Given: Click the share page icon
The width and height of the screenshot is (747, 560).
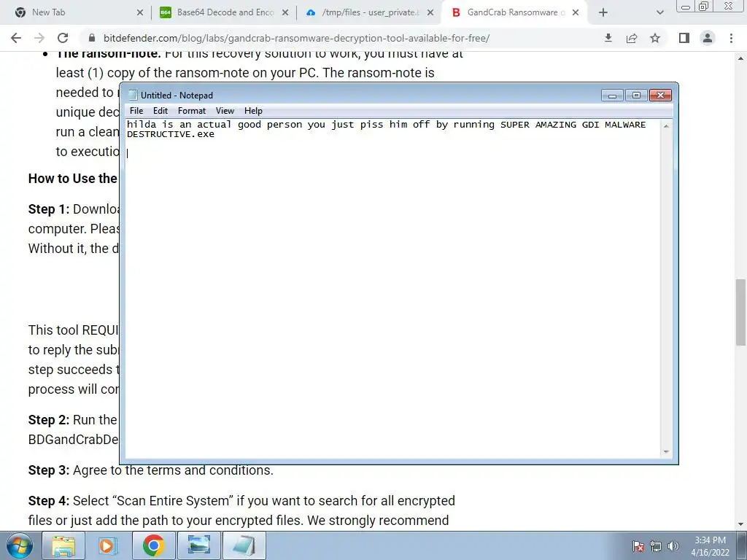Looking at the screenshot, I should click(x=632, y=38).
